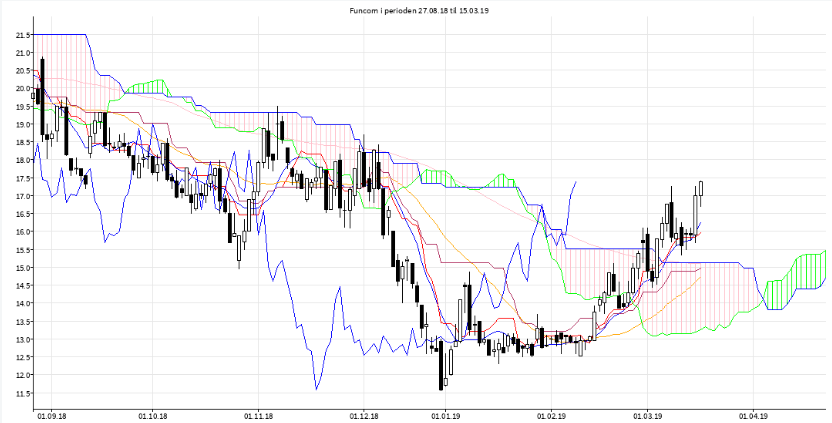Select the 01.03.19 date axis label
Screen dimensions: 832x423
click(x=647, y=417)
